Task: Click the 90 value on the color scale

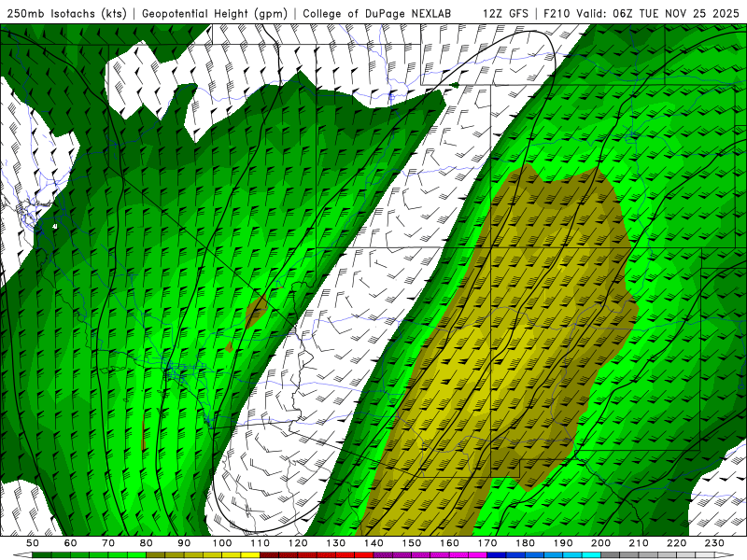Action: (184, 543)
